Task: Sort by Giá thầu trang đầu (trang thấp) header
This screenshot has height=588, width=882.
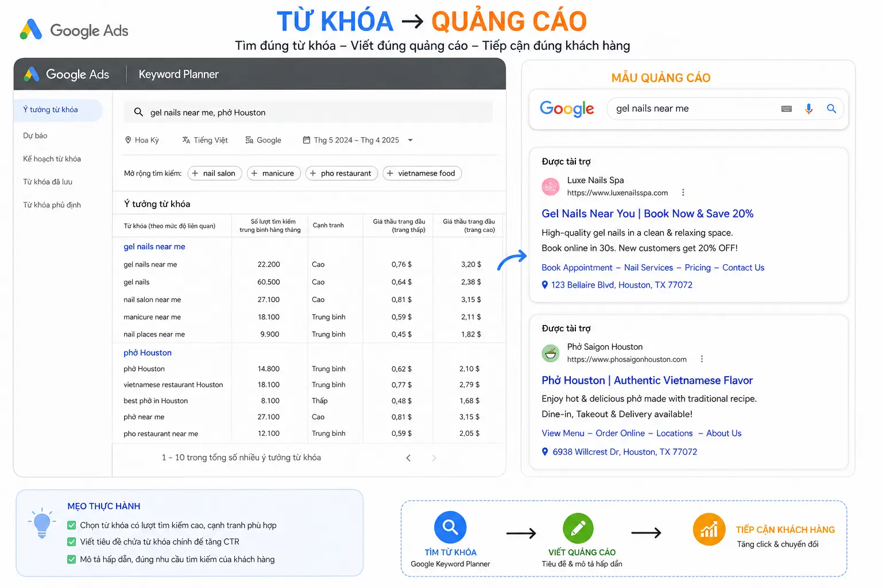Action: [x=399, y=226]
